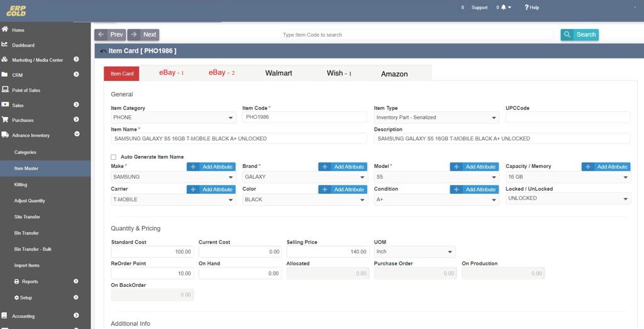Click the Support link in header

pyautogui.click(x=479, y=8)
